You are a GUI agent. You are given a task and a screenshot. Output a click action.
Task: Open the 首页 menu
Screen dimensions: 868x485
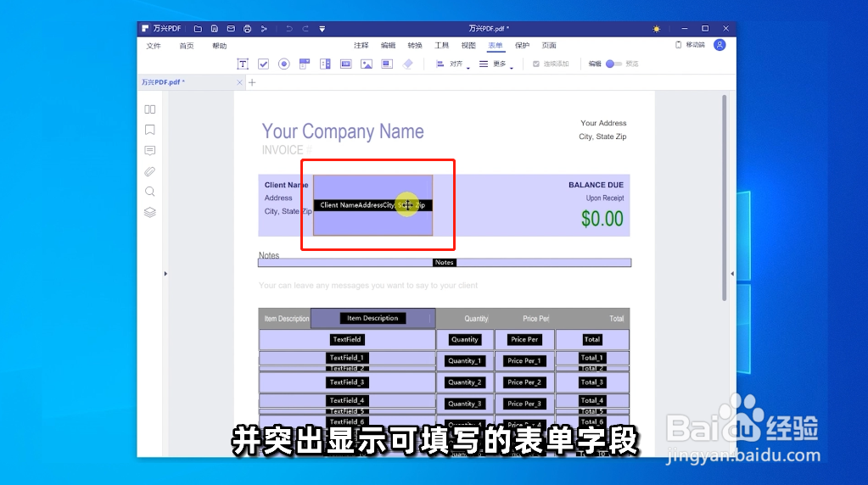187,46
